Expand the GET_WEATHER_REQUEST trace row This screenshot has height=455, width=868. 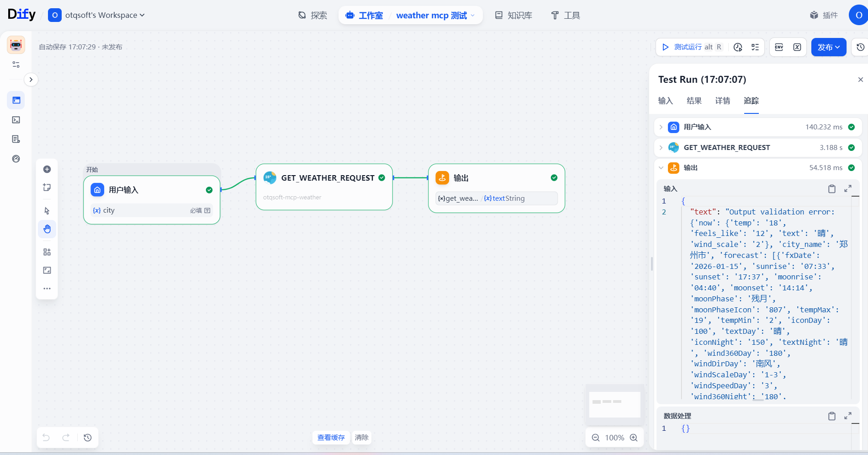point(758,148)
